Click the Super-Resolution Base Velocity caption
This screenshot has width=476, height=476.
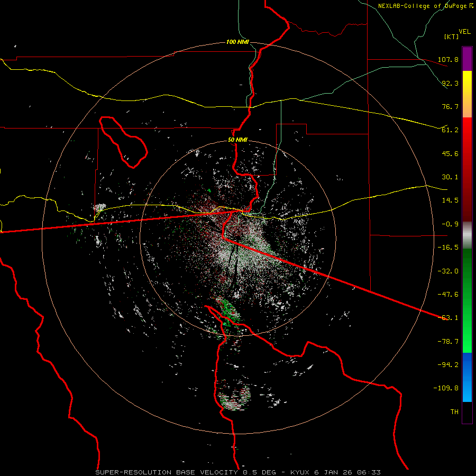click(238, 472)
